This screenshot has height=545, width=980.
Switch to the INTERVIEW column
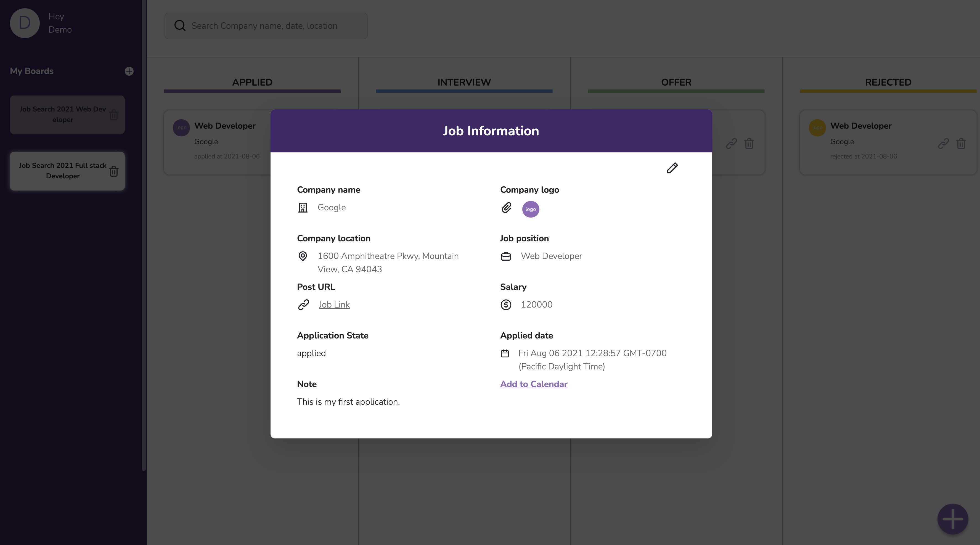click(464, 82)
